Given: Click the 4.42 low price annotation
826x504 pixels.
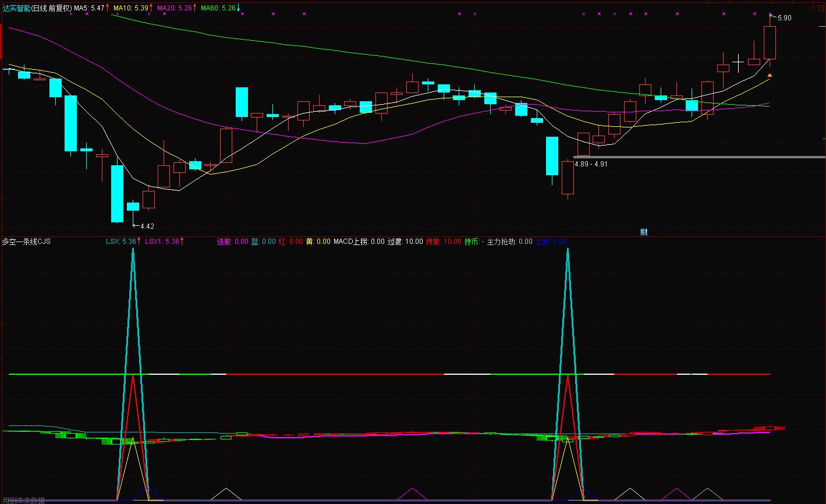Looking at the screenshot, I should pyautogui.click(x=147, y=226).
